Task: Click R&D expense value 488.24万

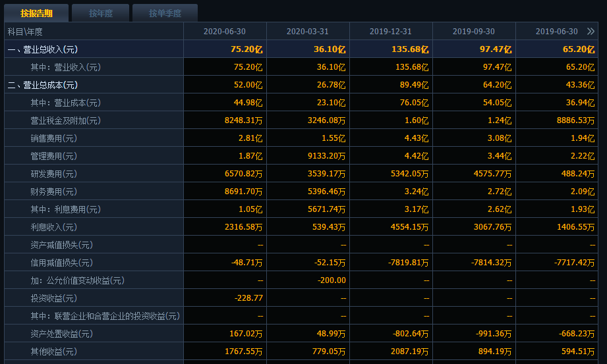Action: point(578,174)
